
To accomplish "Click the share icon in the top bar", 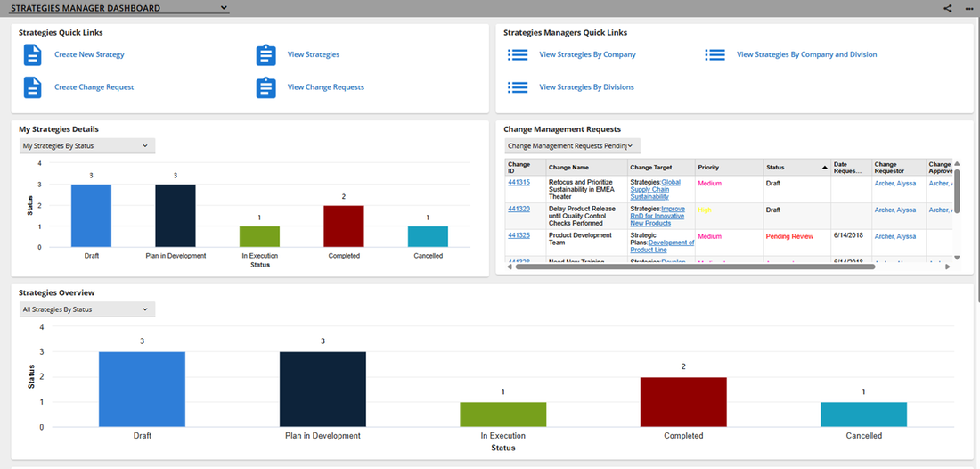I will pos(948,9).
